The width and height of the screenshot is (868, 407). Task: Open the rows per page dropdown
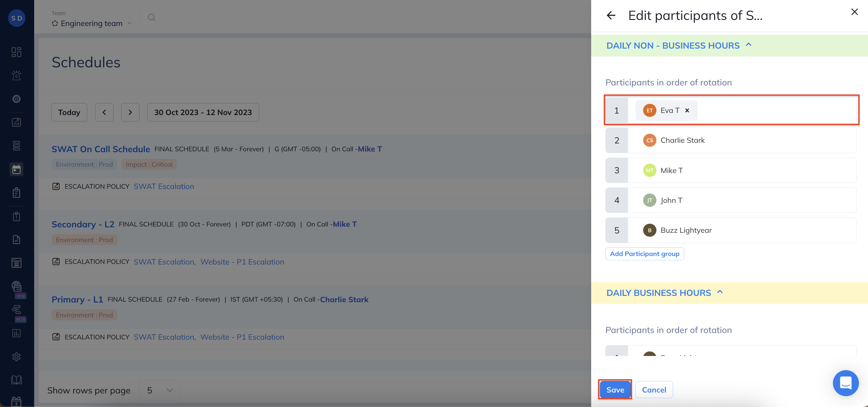[159, 390]
